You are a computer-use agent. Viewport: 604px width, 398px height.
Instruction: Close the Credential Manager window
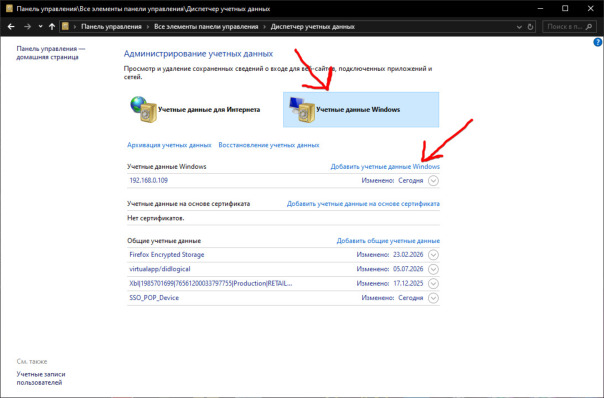click(x=591, y=8)
